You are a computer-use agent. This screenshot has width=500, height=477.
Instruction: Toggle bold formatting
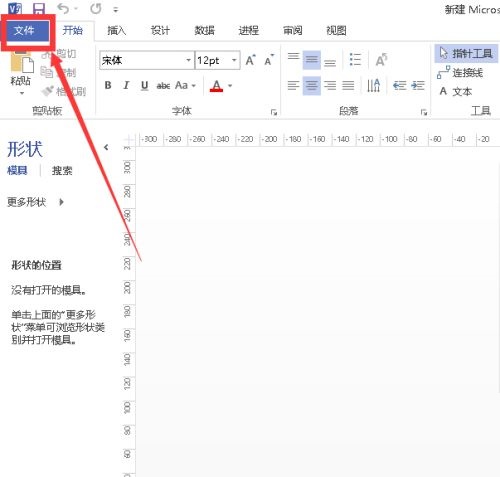(x=108, y=85)
